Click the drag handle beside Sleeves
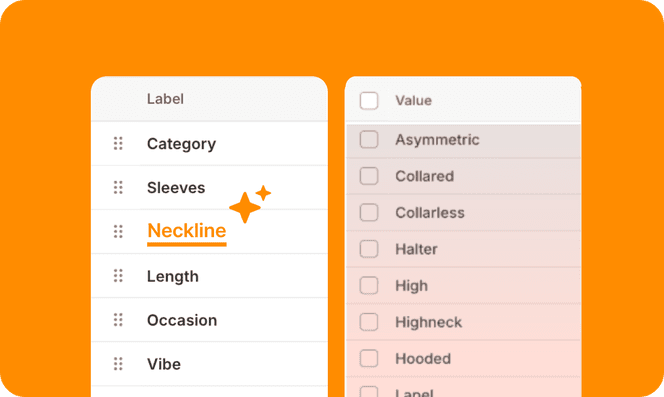Image resolution: width=664 pixels, height=397 pixels. click(x=118, y=187)
